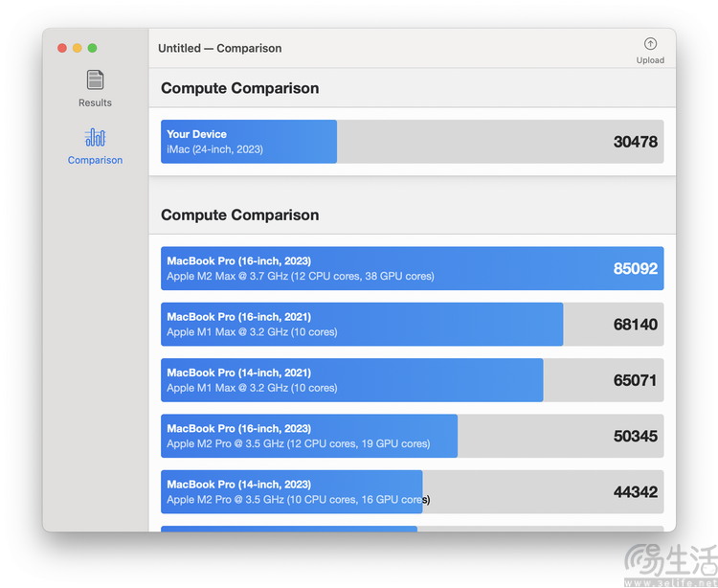The height and width of the screenshot is (588, 718).
Task: Maximize window using green button
Action: pyautogui.click(x=93, y=48)
